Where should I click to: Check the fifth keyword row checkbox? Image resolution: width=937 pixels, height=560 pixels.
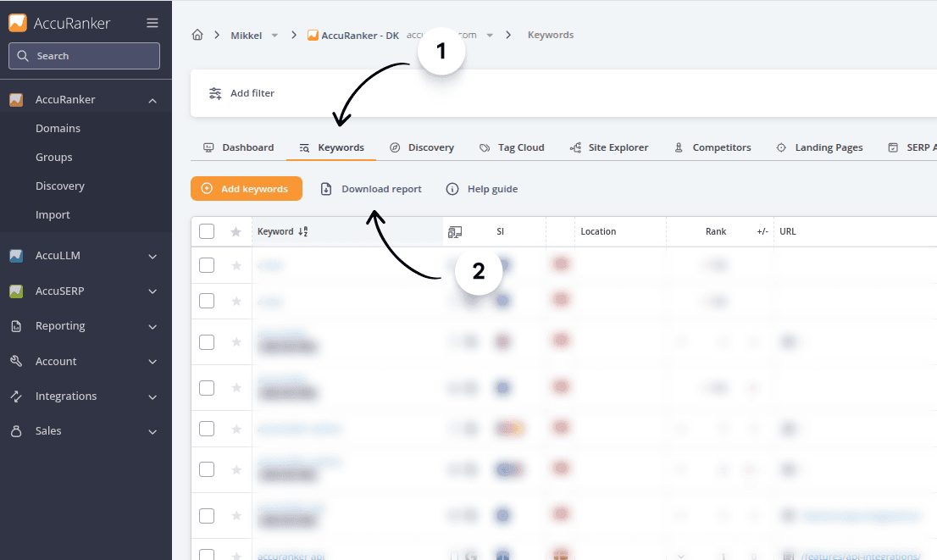click(x=207, y=429)
